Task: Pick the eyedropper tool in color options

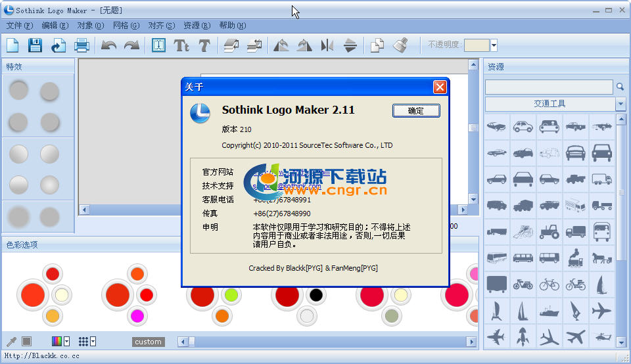Action: [12, 342]
